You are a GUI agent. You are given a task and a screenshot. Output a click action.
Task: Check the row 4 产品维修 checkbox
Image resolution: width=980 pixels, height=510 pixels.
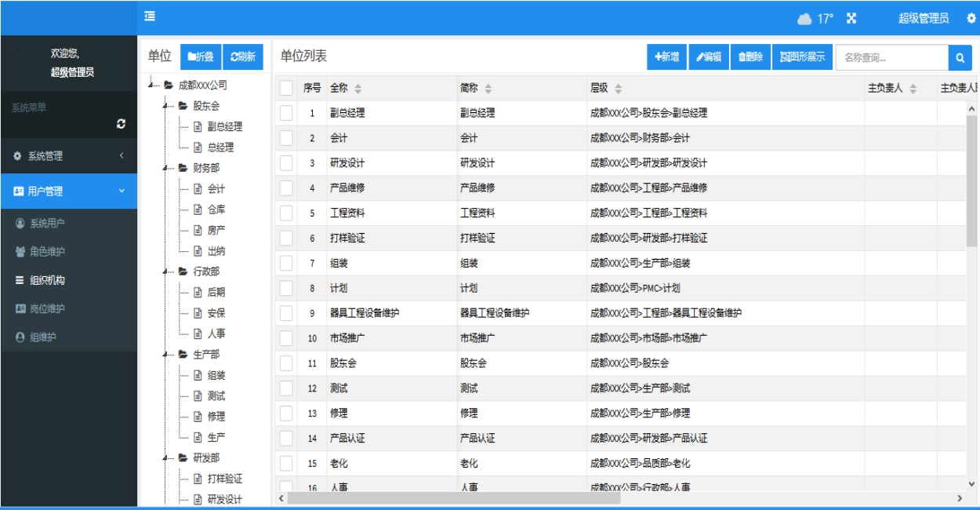[286, 188]
